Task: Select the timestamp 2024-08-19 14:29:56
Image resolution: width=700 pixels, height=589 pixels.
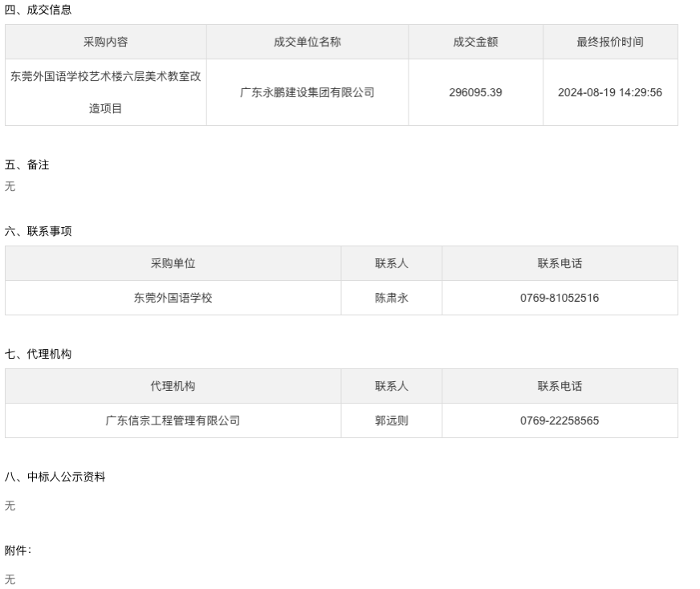Action: click(x=610, y=92)
